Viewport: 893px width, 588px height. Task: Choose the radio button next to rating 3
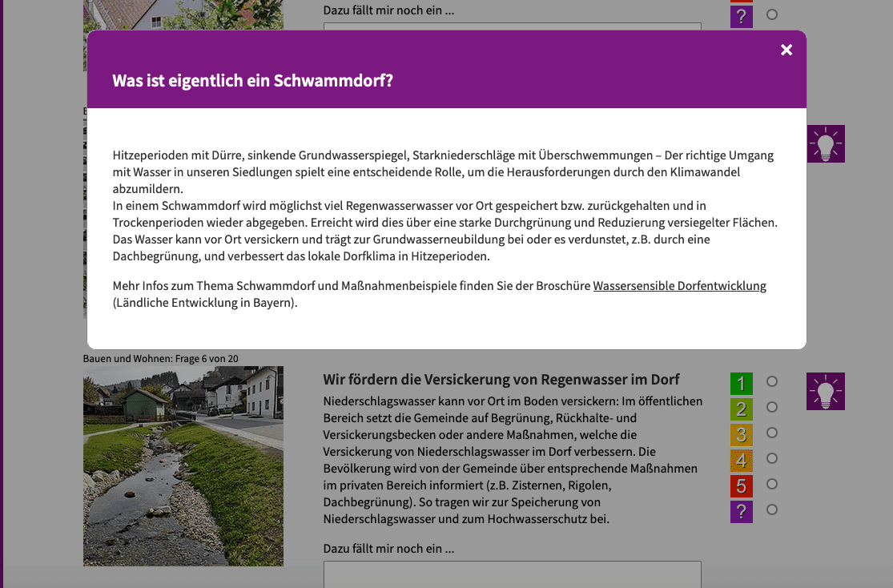click(x=772, y=433)
